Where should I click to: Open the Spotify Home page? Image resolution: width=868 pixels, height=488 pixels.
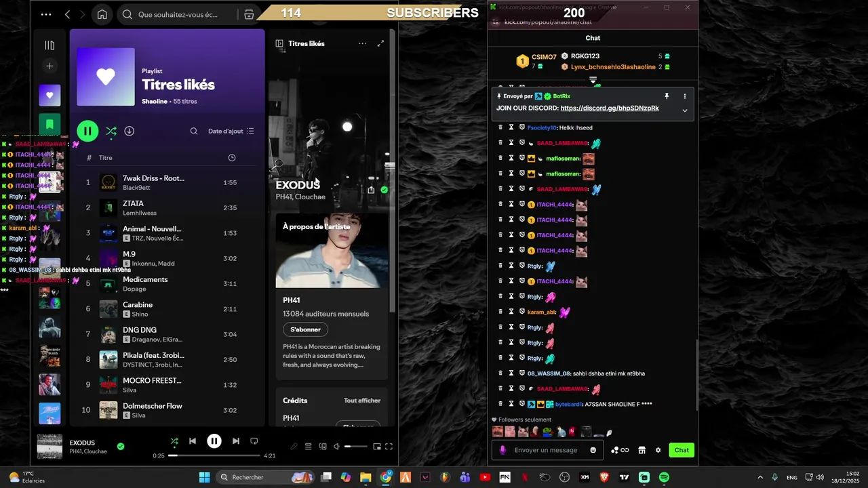102,14
